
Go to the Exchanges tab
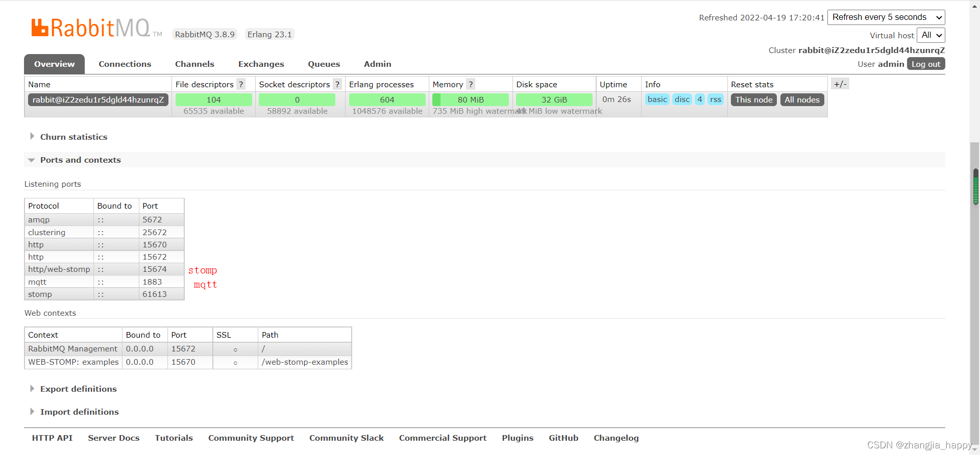click(261, 64)
